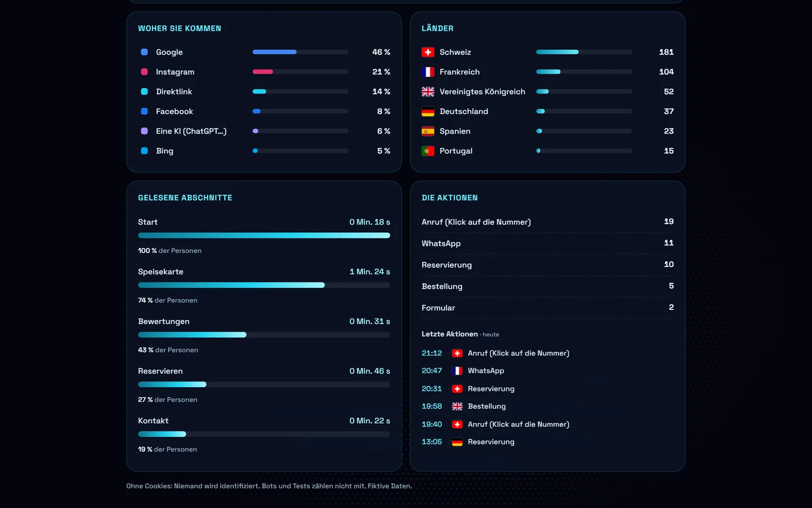The image size is (812, 508).
Task: Click the '27 % der Personen' label under Reservieren
Action: pyautogui.click(x=167, y=400)
